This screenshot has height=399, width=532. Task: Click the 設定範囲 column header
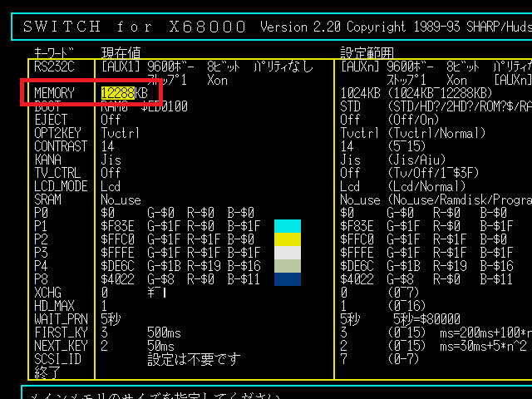(x=367, y=53)
